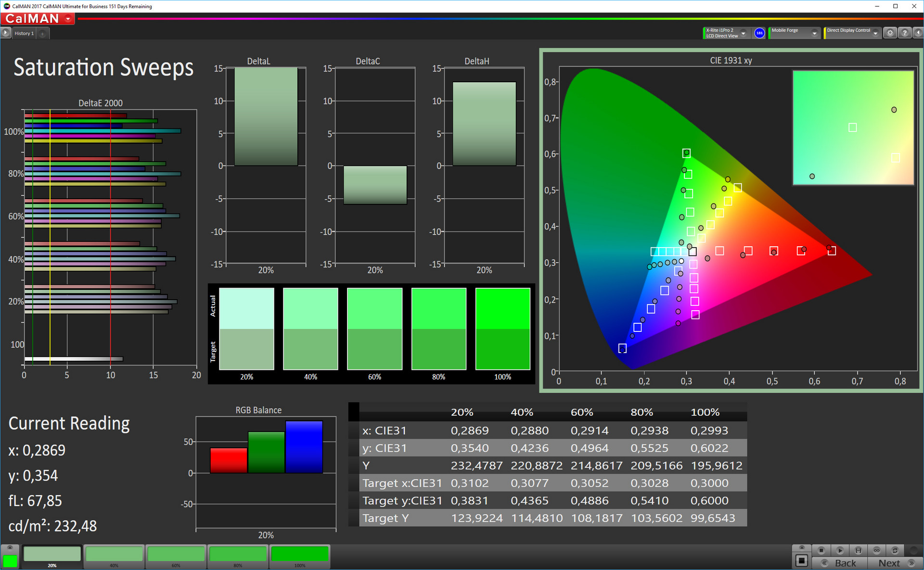Expand the color selector up arrow bottom-left
This screenshot has width=924, height=570.
point(10,548)
